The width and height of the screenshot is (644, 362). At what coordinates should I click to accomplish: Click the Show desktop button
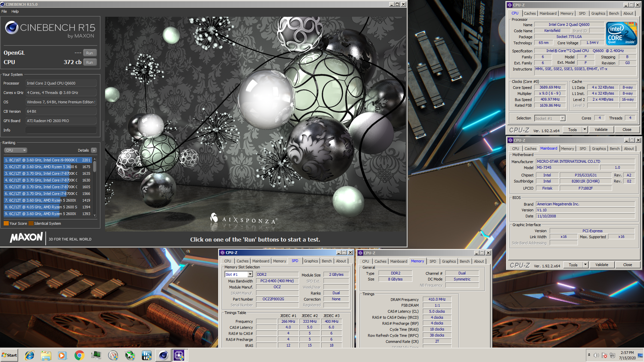640,355
